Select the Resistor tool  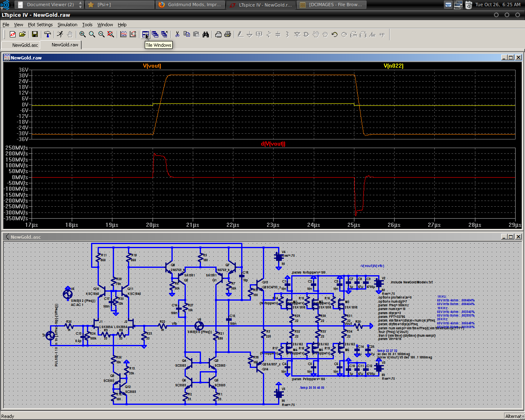[268, 34]
